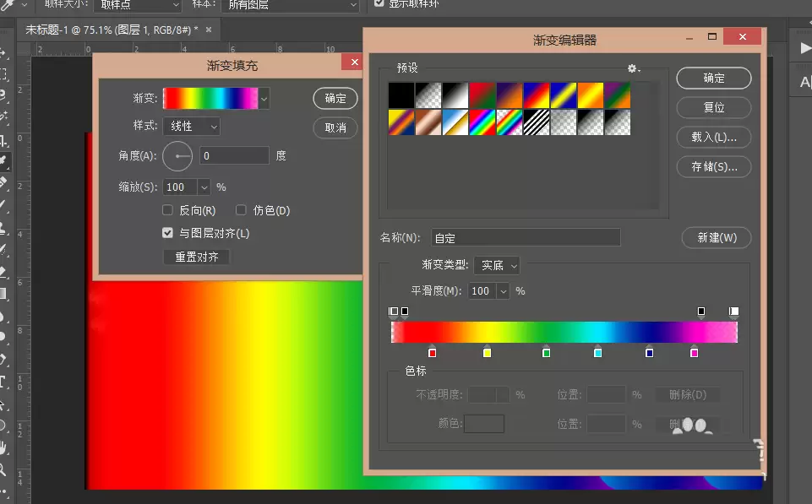Click the red color stop
Screen dimensions: 812x504
433,352
